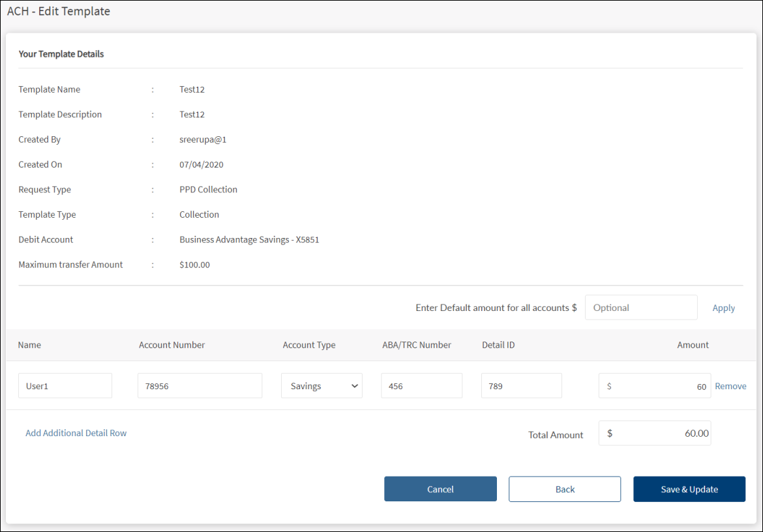The image size is (763, 532).
Task: Add an additional detail row
Action: [76, 433]
